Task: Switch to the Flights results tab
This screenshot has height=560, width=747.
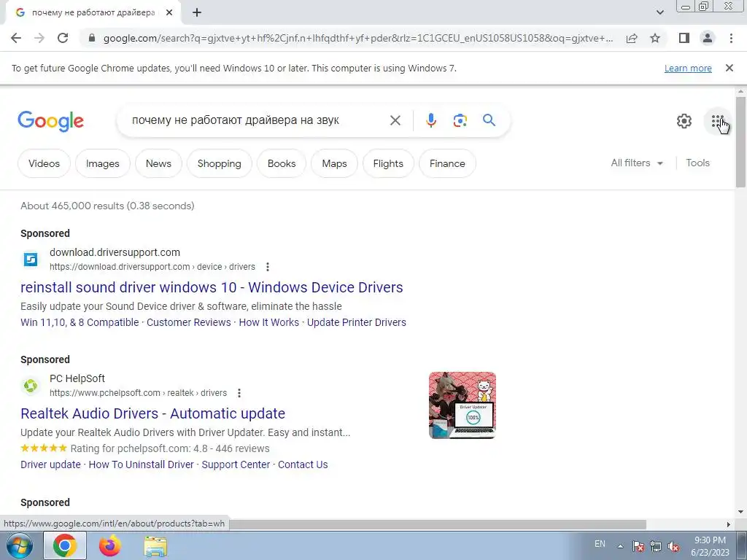Action: coord(388,163)
